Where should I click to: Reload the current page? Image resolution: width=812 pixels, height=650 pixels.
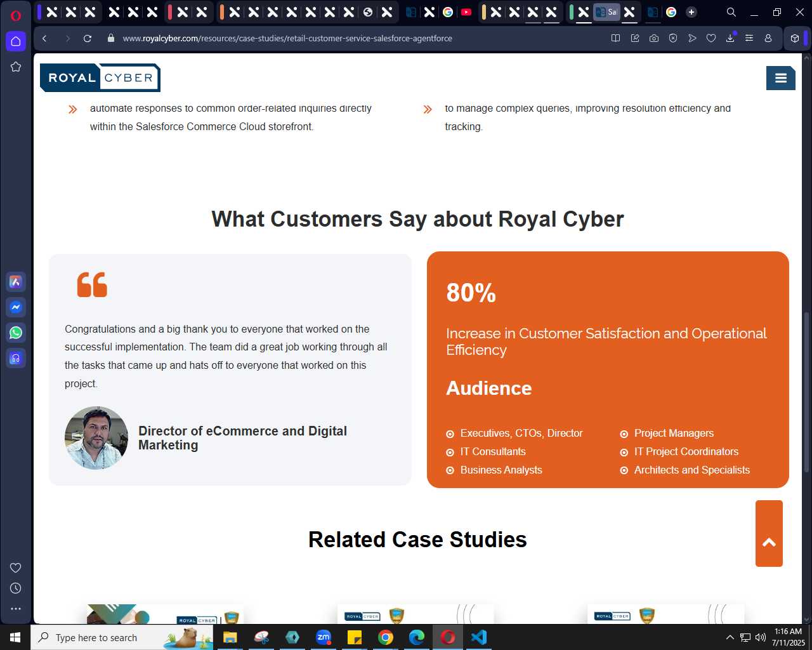88,39
